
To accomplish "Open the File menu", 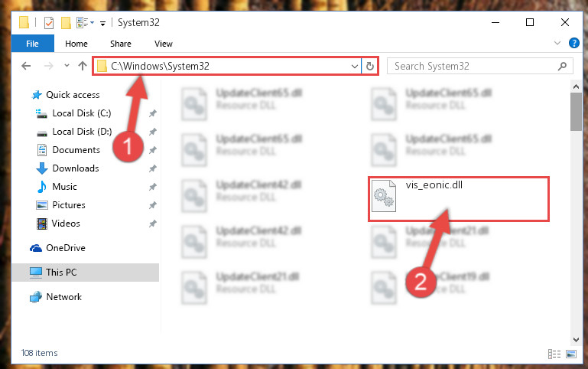I will point(33,44).
